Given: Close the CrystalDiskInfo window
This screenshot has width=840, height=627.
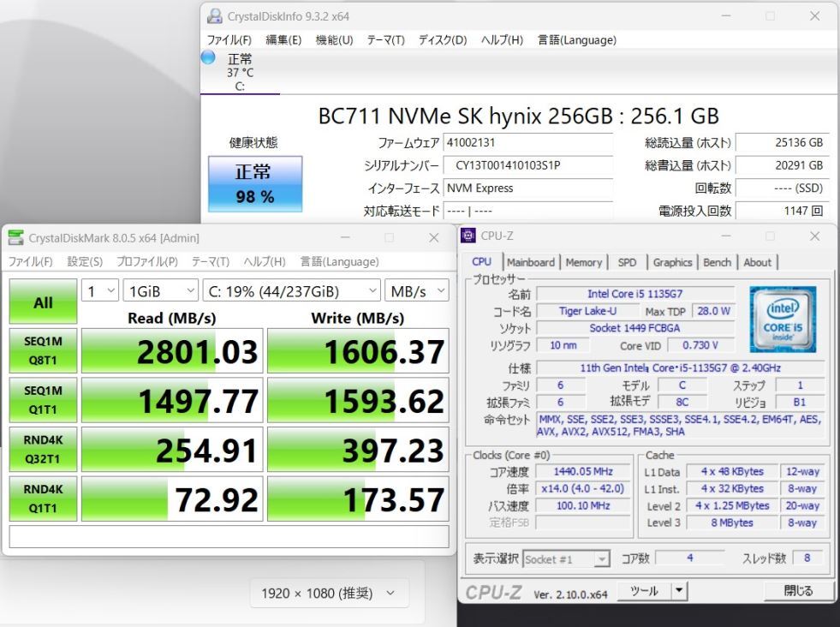Looking at the screenshot, I should (x=815, y=16).
